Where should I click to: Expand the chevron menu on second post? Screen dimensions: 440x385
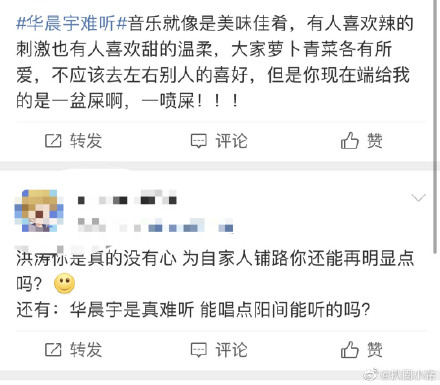point(418,198)
